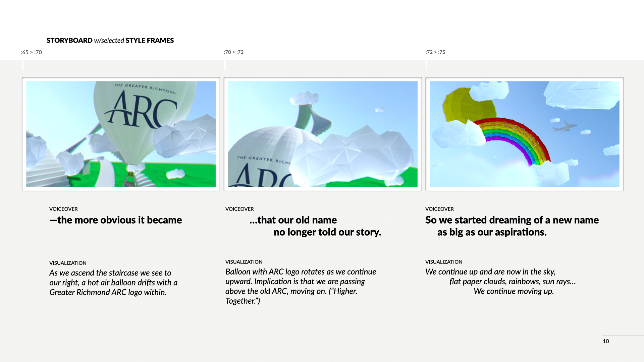Viewport: 644px width, 362px height.
Task: Click the ARC logo on the balloon
Action: pos(141,111)
